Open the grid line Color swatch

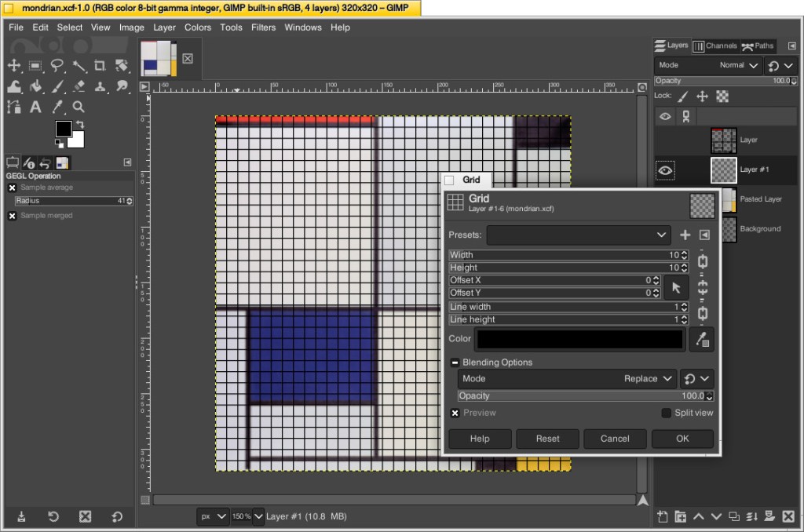click(579, 338)
